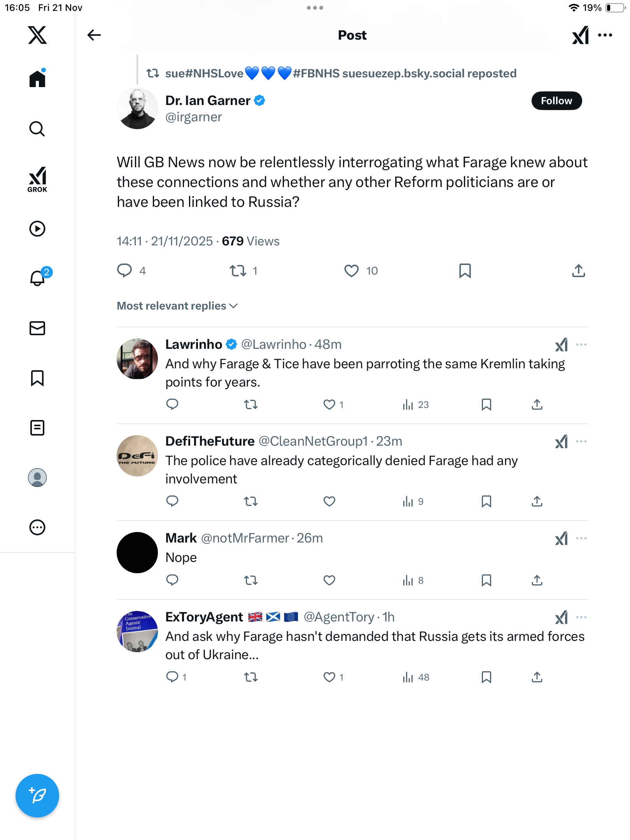Viewport: 630px width, 840px height.
Task: Open Grok explain icon on Lawrinho's reply
Action: tap(561, 345)
